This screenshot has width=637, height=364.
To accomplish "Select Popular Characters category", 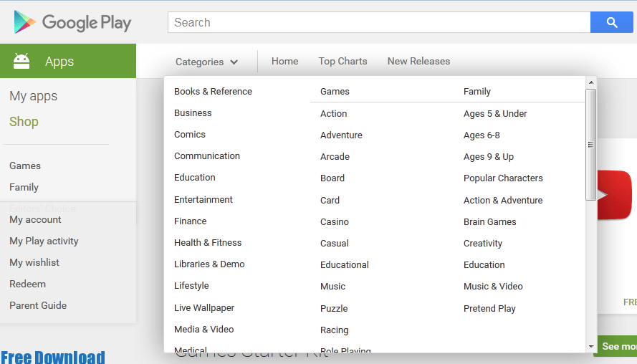I will (x=503, y=178).
